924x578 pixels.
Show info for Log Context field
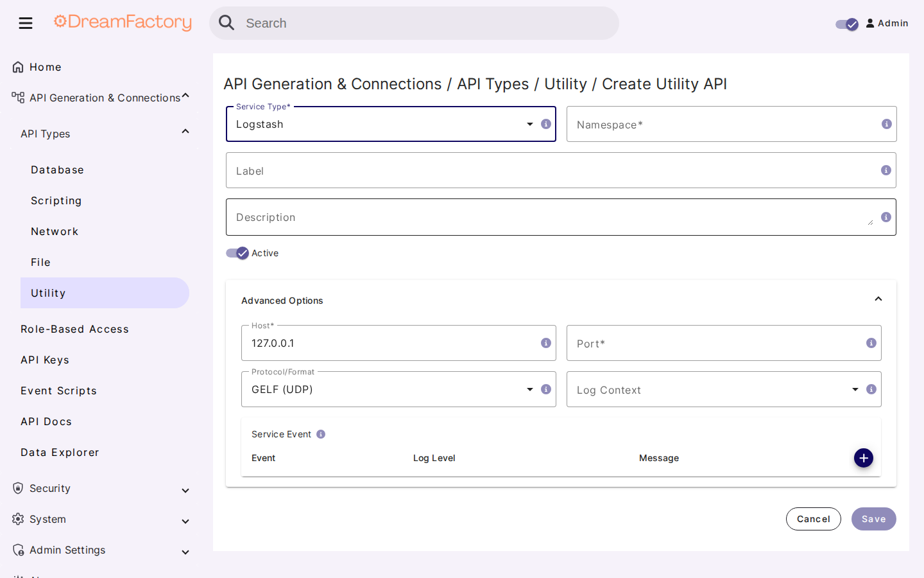(871, 389)
